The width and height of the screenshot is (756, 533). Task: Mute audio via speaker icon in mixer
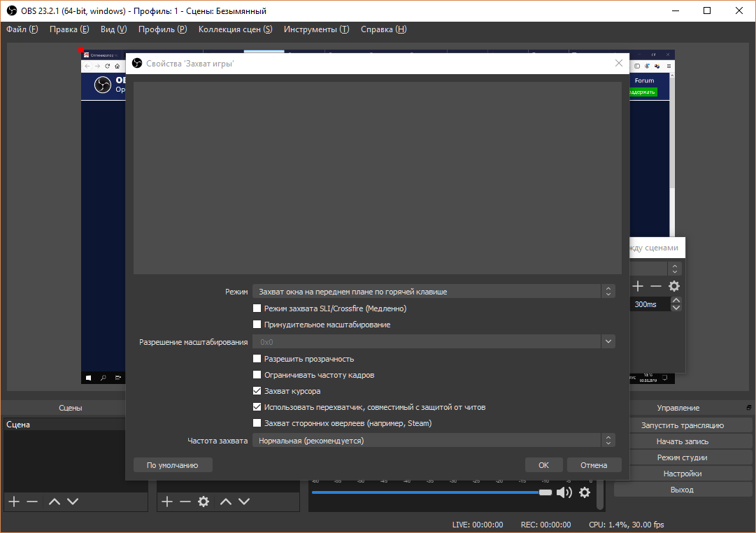(x=564, y=492)
